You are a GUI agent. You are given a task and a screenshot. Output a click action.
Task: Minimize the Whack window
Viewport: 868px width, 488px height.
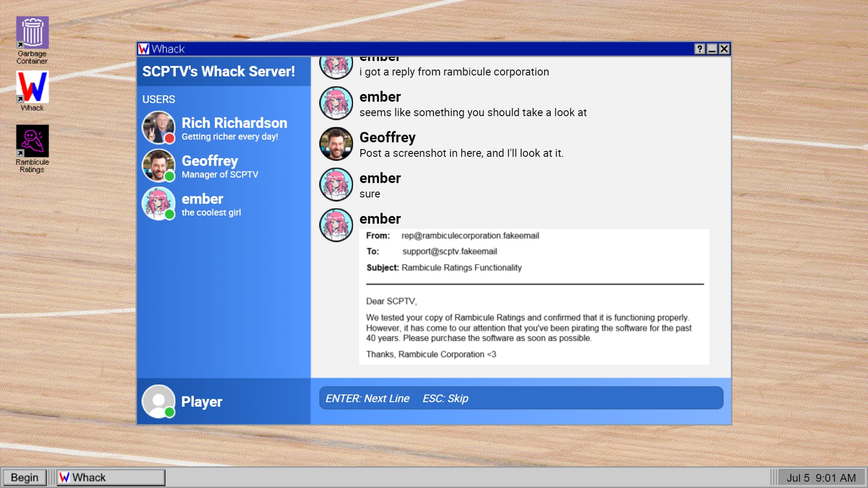pos(712,49)
